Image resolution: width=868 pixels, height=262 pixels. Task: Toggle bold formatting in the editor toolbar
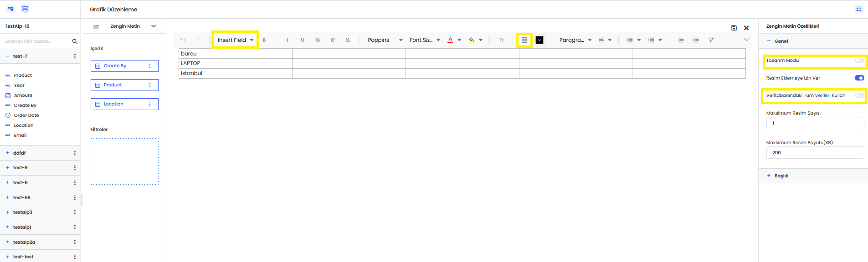pyautogui.click(x=264, y=40)
